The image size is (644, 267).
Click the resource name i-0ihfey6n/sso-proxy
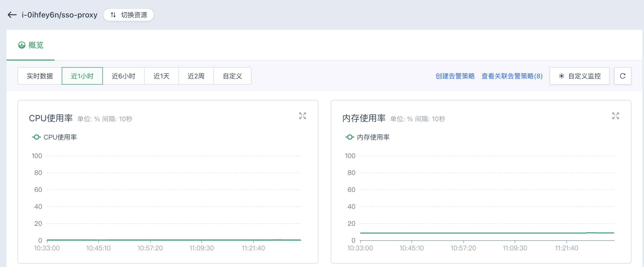(59, 15)
